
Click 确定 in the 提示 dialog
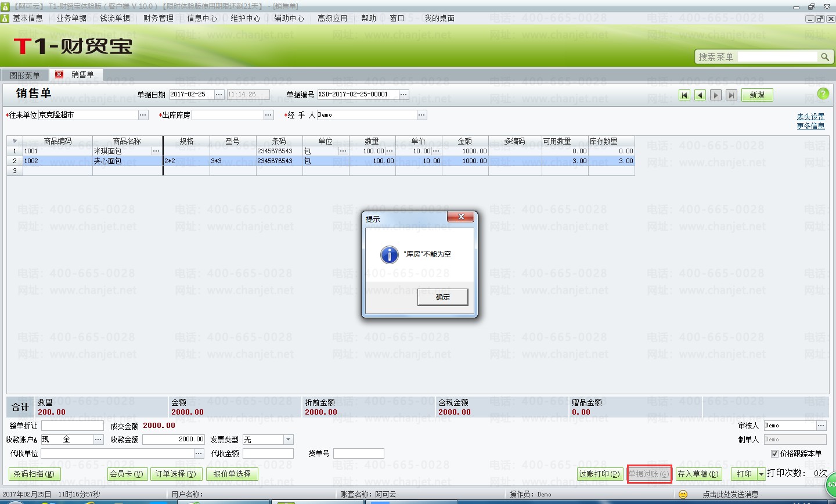point(443,297)
